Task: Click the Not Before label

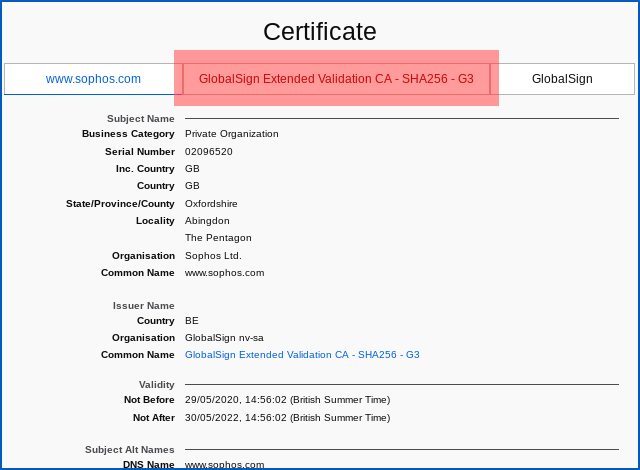Action: pos(149,400)
